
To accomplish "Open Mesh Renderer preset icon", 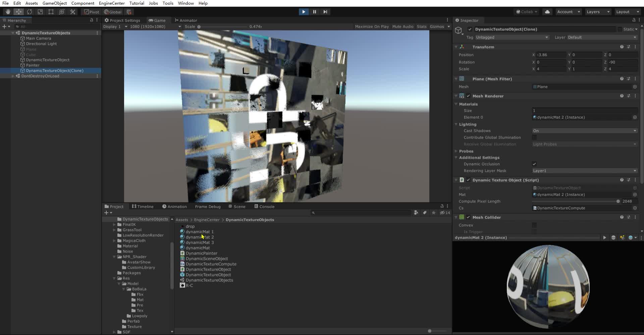I will coord(628,96).
